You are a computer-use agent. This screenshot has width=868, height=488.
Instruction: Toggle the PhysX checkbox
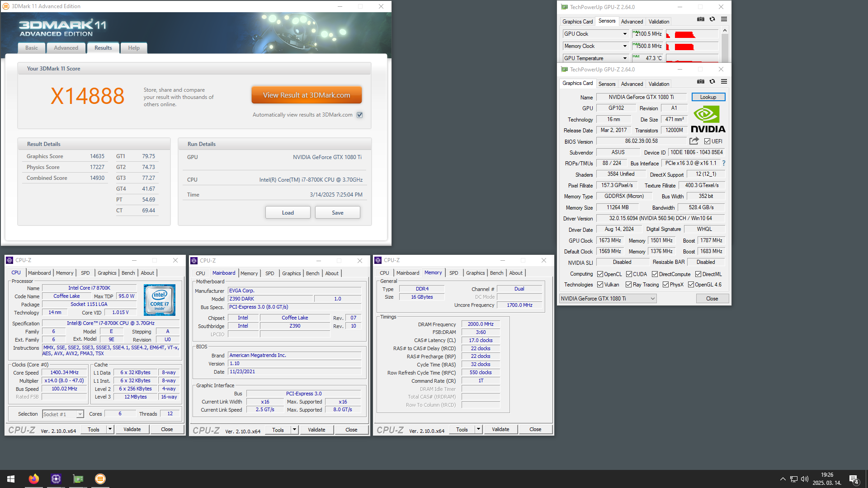pos(665,285)
